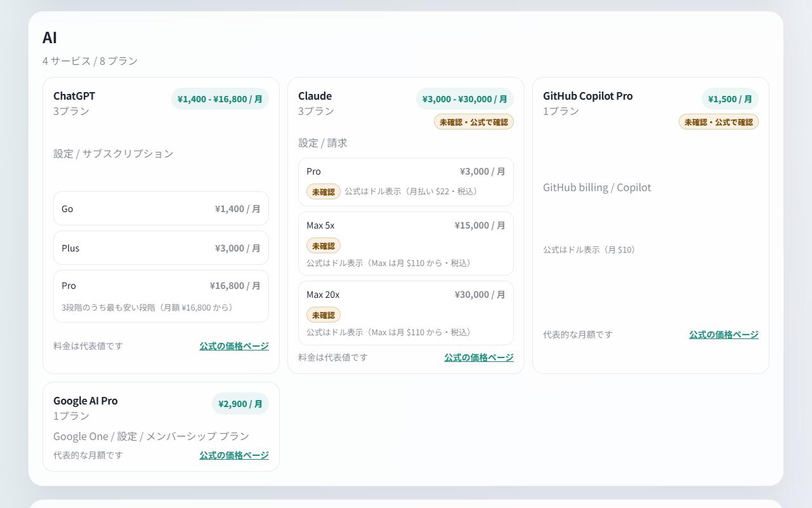This screenshot has height=508, width=812.
Task: Click the ¥2,900 / 月 price badge
Action: [240, 404]
